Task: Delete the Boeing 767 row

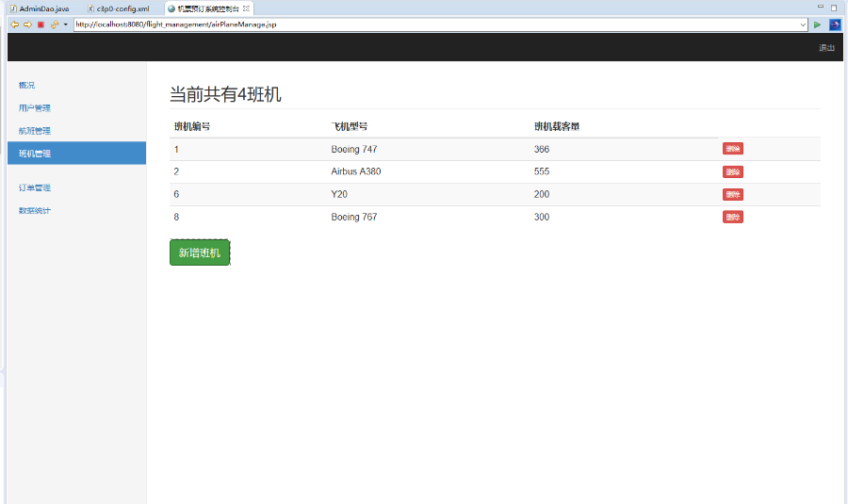Action: coord(733,217)
